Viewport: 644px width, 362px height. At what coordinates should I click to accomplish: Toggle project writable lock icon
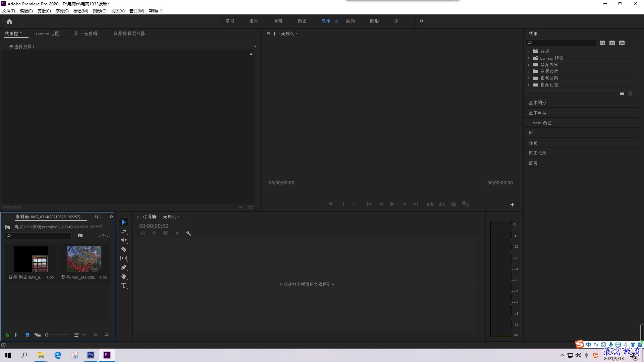[7, 335]
